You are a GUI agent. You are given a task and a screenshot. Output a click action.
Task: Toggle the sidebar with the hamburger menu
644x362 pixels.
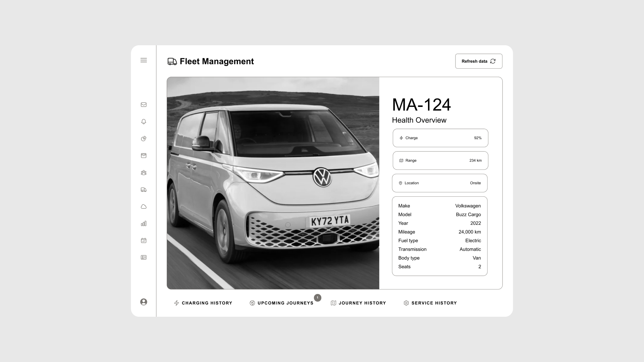click(144, 60)
